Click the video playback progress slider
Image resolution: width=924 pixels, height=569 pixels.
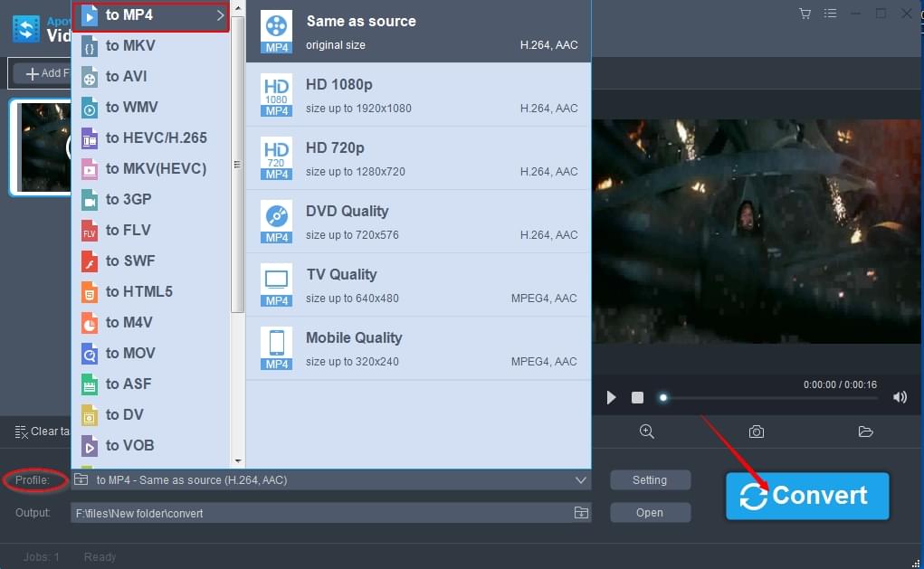(x=769, y=398)
